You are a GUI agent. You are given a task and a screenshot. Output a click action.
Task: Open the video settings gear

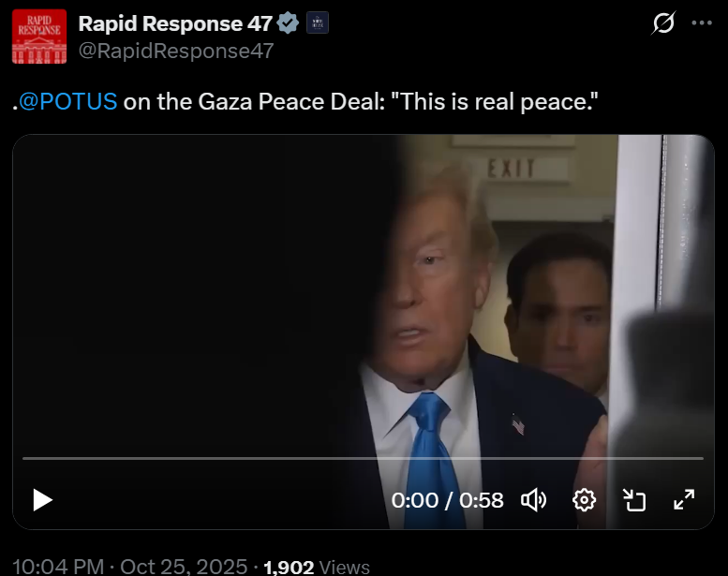pyautogui.click(x=584, y=500)
